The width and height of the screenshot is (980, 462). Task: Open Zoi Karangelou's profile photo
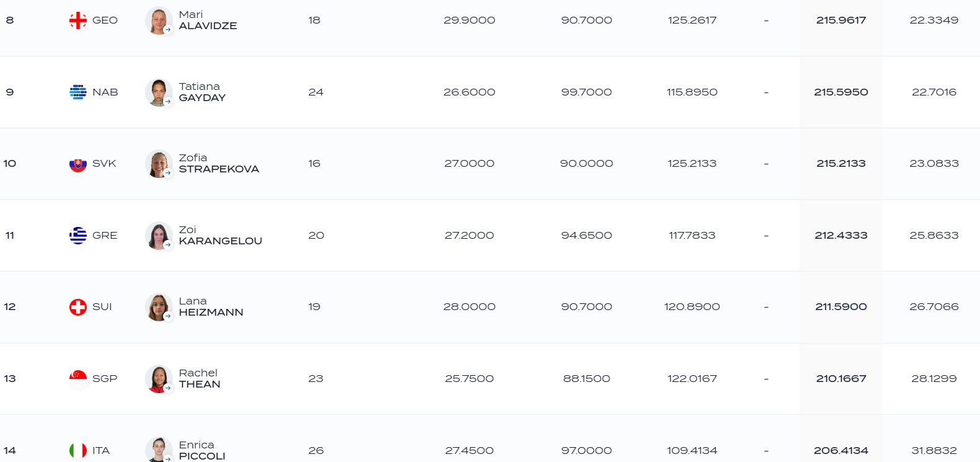pos(159,236)
